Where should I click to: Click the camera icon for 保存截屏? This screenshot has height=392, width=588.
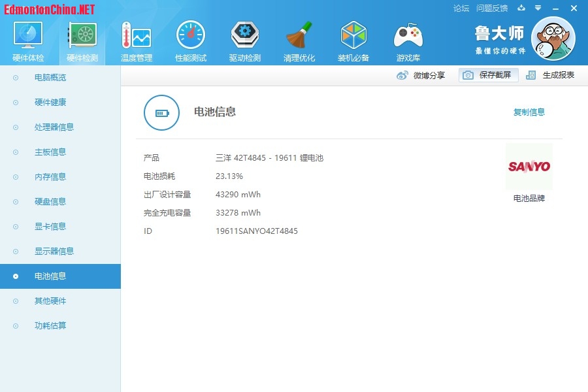tap(468, 75)
